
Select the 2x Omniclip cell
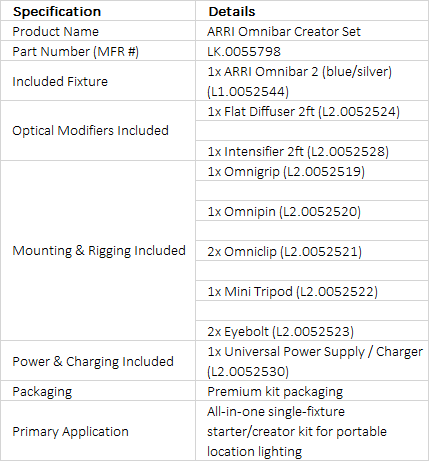[312, 251]
